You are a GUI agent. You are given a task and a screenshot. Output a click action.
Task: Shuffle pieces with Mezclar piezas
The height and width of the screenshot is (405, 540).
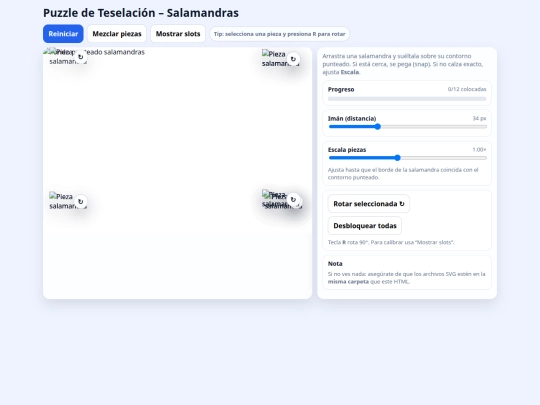click(117, 34)
